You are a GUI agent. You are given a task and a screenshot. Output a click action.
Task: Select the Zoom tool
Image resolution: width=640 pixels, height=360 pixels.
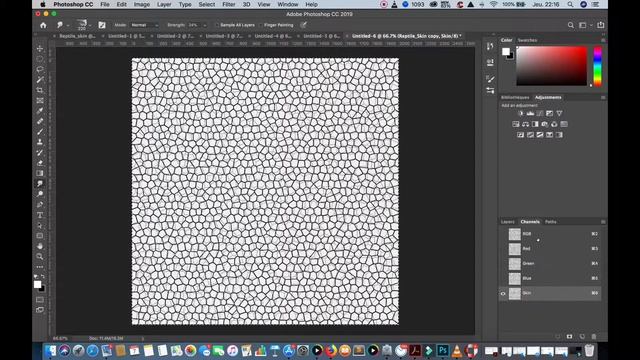click(x=40, y=257)
